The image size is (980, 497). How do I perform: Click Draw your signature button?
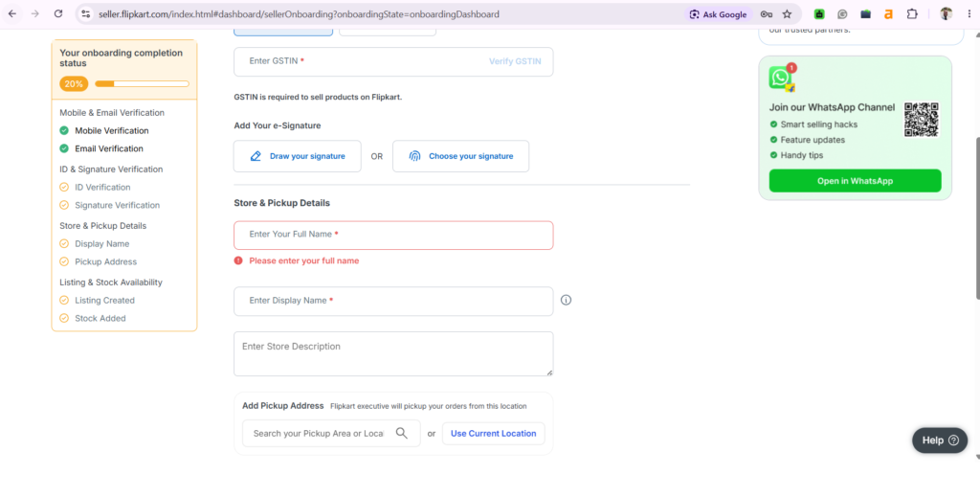[x=297, y=156]
